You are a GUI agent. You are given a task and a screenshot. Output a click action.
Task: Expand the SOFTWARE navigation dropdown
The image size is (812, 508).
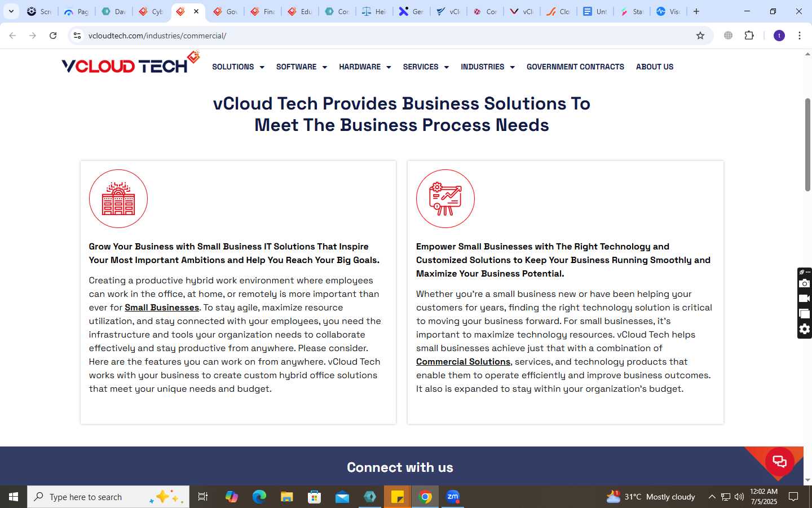point(301,67)
